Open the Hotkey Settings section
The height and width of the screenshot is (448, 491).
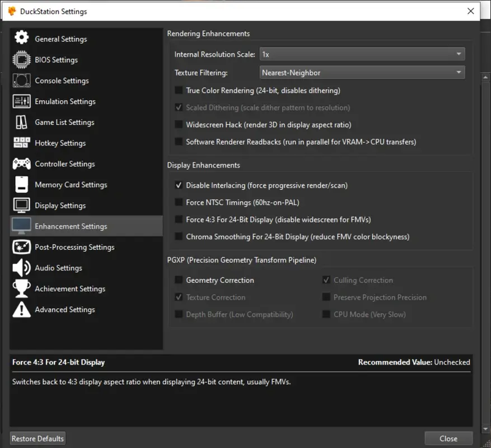[60, 143]
